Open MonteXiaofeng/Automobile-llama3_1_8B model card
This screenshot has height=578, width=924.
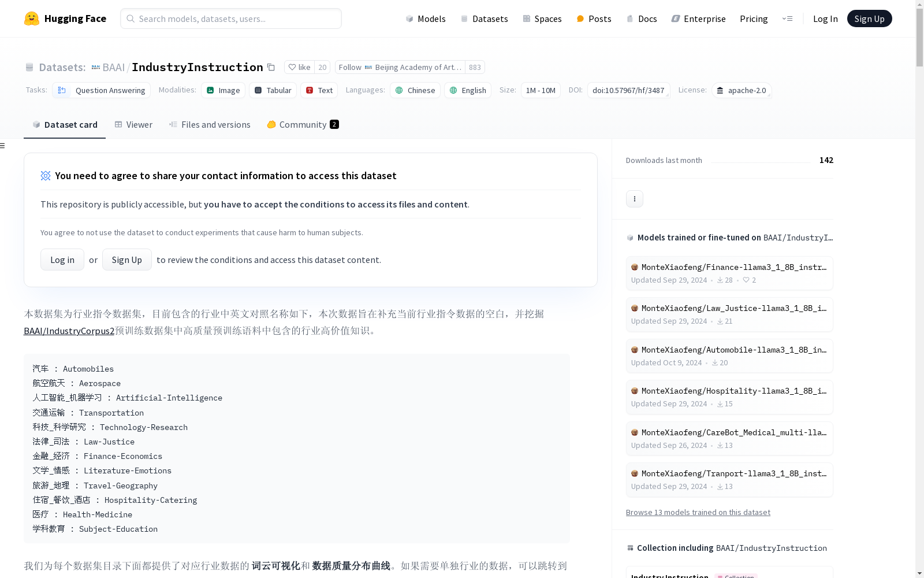pos(729,356)
